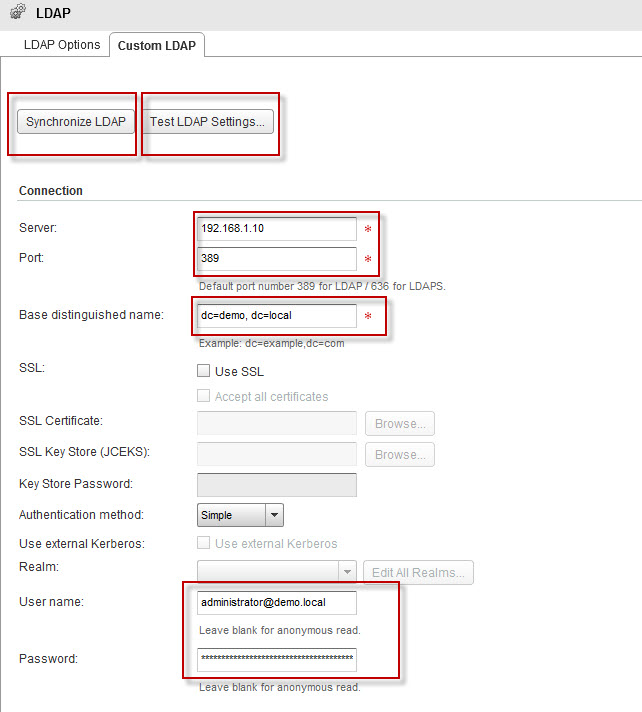
Task: Click the Key Store Password field
Action: click(x=277, y=485)
